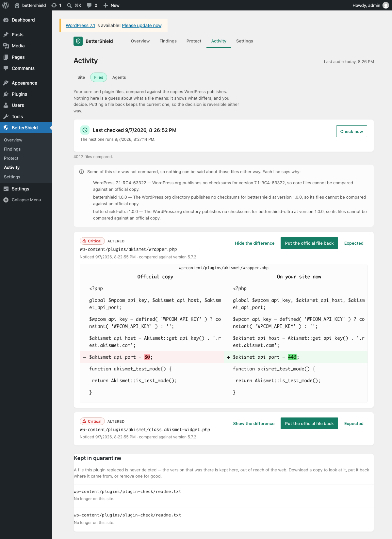The height and width of the screenshot is (539, 392).
Task: Click the Appearance brush icon
Action: [x=6, y=83]
